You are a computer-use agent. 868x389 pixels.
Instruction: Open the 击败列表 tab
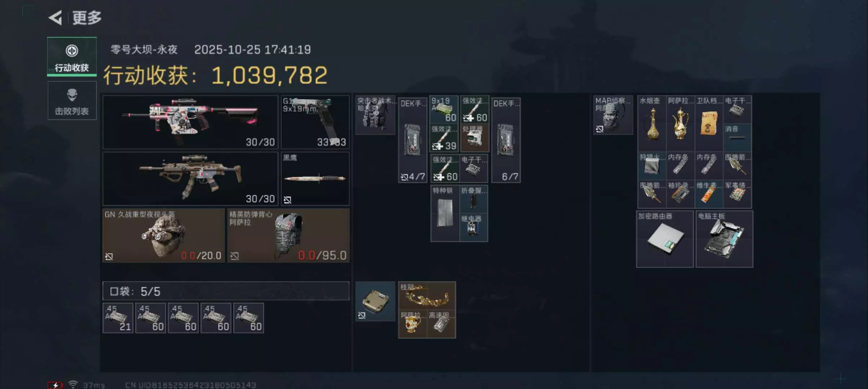point(72,100)
